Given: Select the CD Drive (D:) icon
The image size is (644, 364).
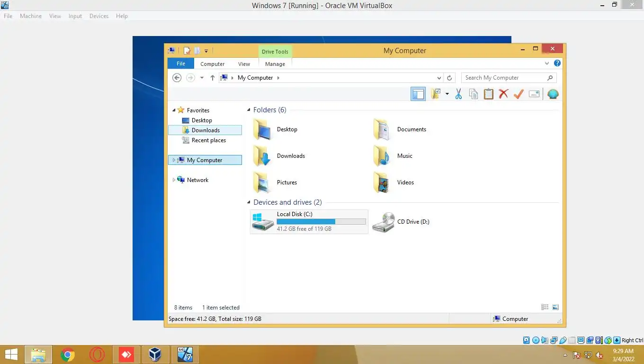Looking at the screenshot, I should pos(384,222).
